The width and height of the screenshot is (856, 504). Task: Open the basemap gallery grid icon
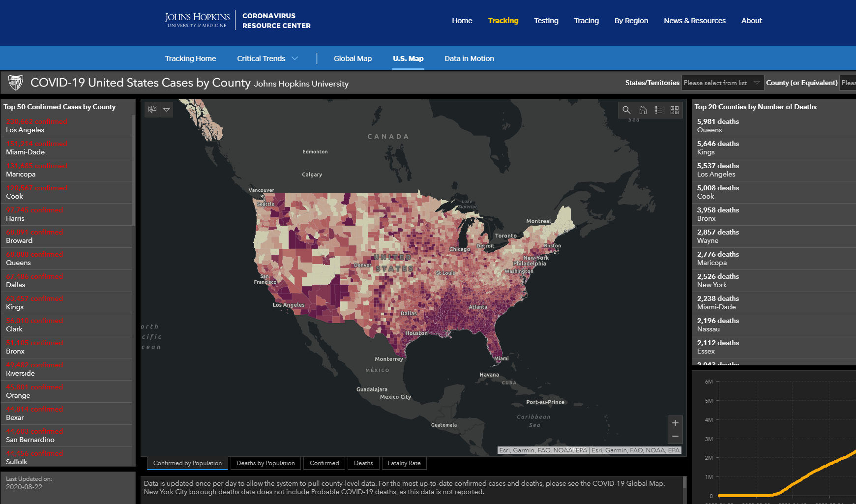pos(675,110)
